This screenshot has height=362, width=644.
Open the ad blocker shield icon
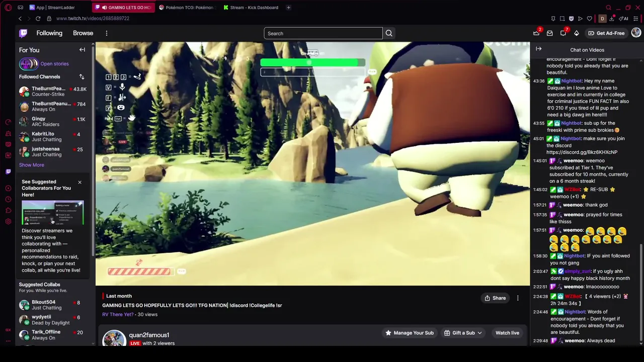click(x=571, y=19)
